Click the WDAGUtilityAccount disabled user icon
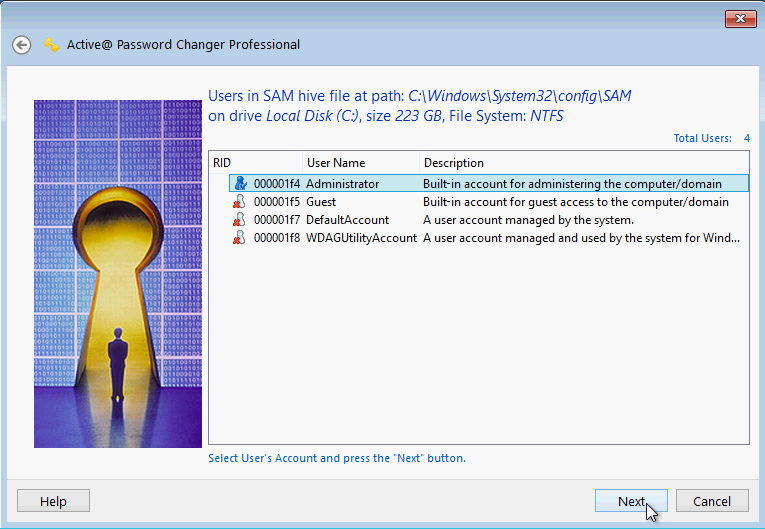Viewport: 765px width, 529px height. pos(239,238)
